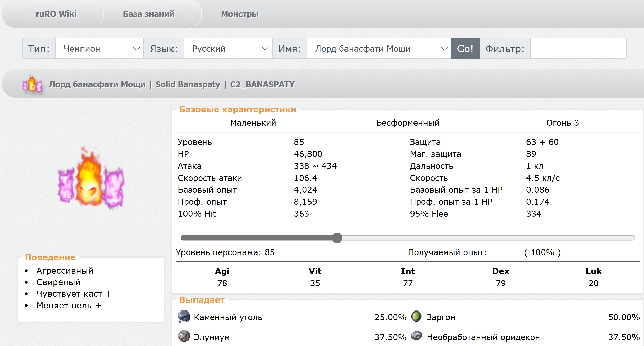Screen dimensions: 644x346
Task: Click the Элуниум item icon
Action: (x=184, y=336)
